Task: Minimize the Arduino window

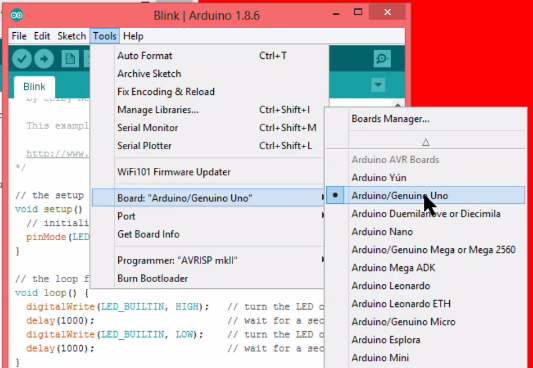Action: (x=336, y=13)
